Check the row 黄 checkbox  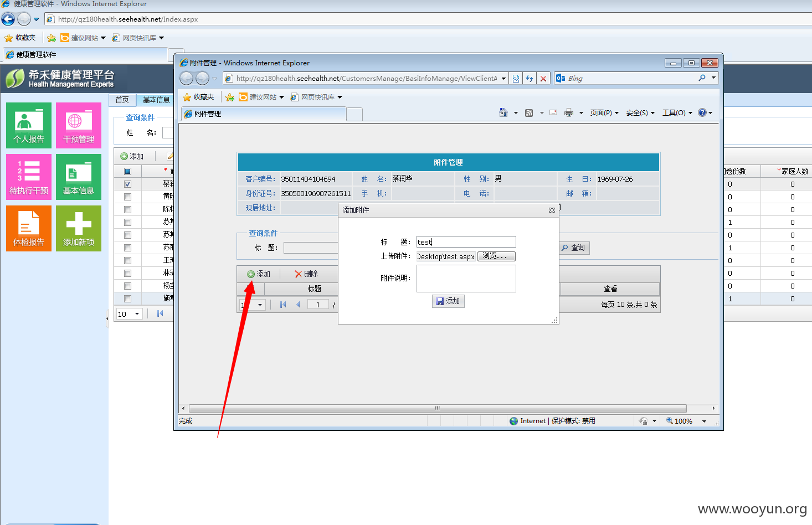(x=127, y=197)
